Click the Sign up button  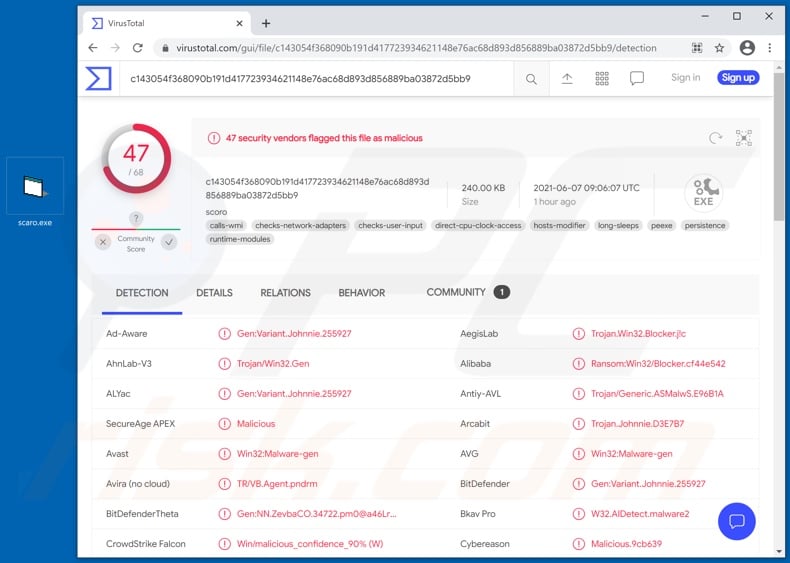pos(738,78)
